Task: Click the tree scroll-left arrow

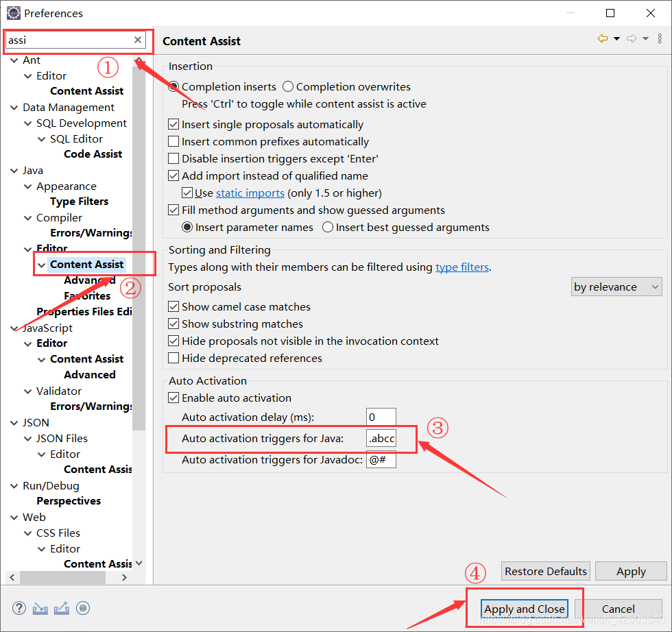Action: coord(12,578)
